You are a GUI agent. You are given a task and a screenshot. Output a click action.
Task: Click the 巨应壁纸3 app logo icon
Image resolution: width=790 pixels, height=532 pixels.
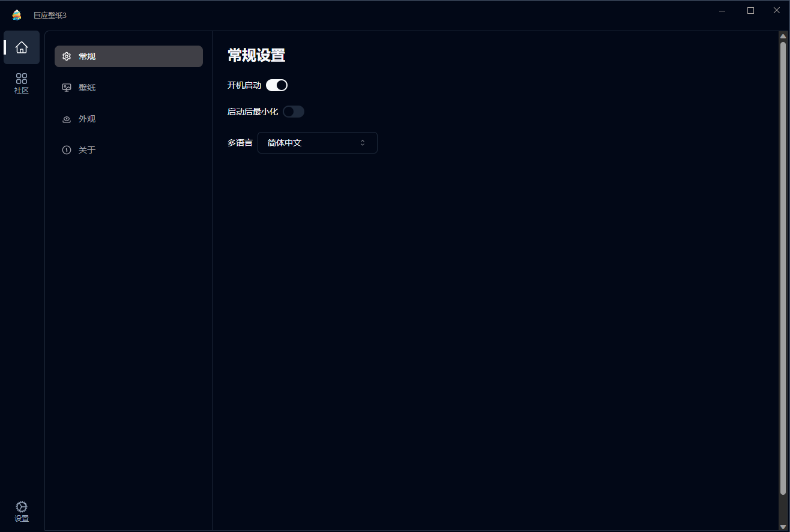(x=17, y=15)
